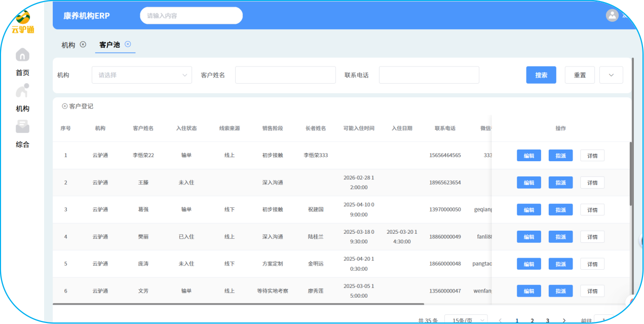Click 编辑 for 王滕
Image resolution: width=644 pixels, height=324 pixels.
[529, 183]
